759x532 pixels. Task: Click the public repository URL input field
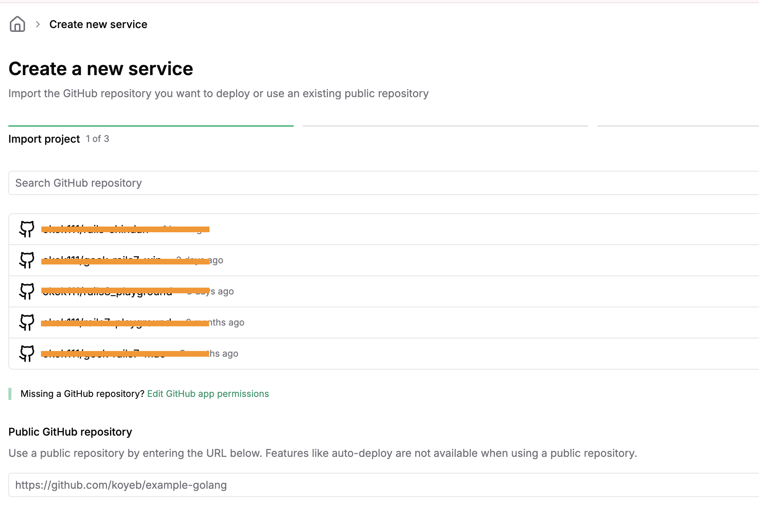click(x=190, y=485)
